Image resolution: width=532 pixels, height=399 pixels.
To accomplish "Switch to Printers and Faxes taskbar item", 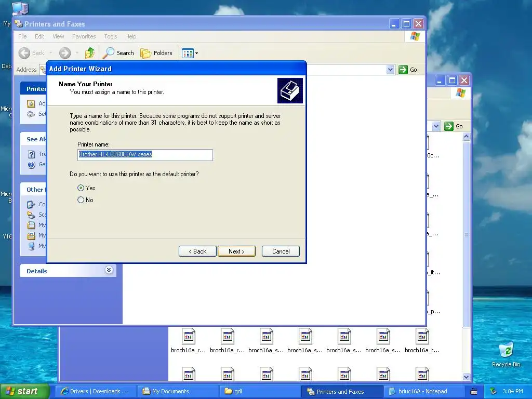I will (342, 392).
